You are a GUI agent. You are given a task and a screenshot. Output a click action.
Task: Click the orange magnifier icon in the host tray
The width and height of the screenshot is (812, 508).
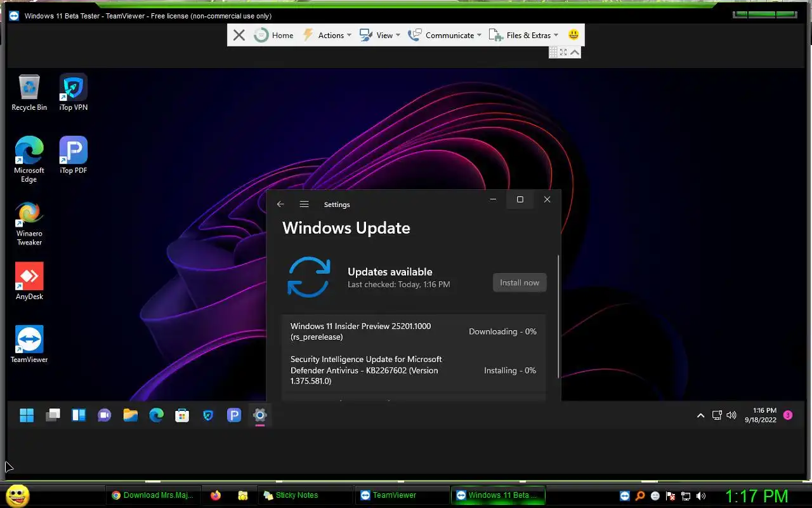(640, 496)
